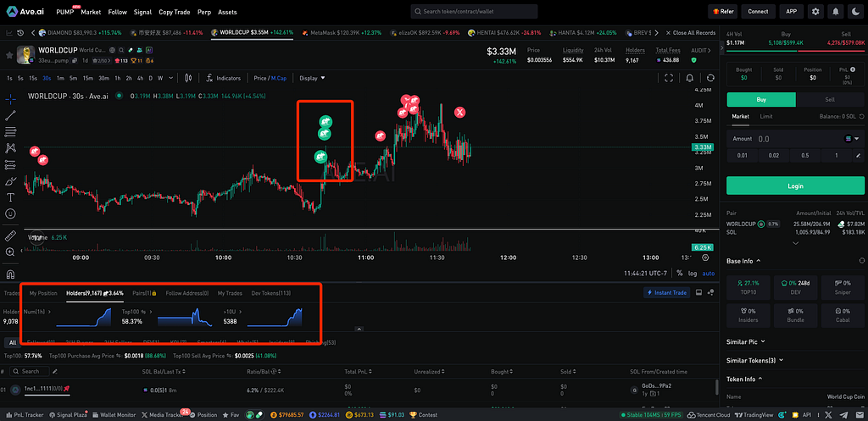Activate the zoom-in magnifier chart tool

click(10, 252)
